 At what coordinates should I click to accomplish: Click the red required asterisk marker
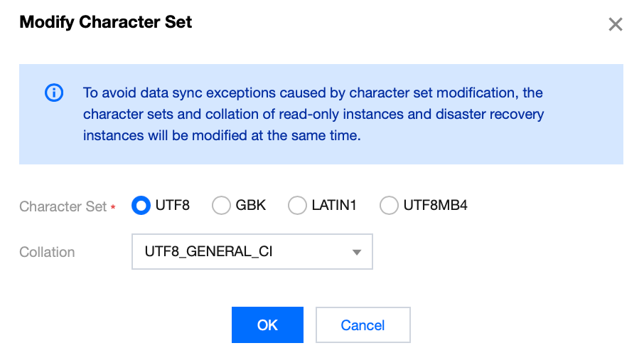click(x=113, y=207)
